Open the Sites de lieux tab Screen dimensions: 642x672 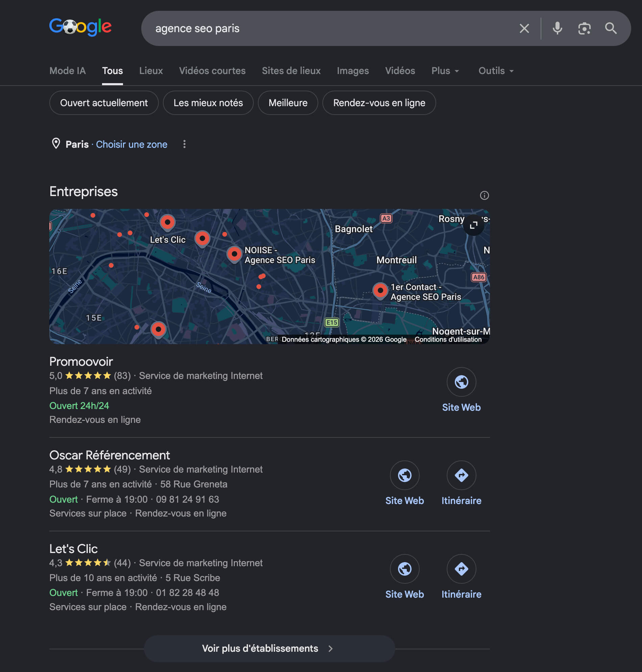pos(291,71)
